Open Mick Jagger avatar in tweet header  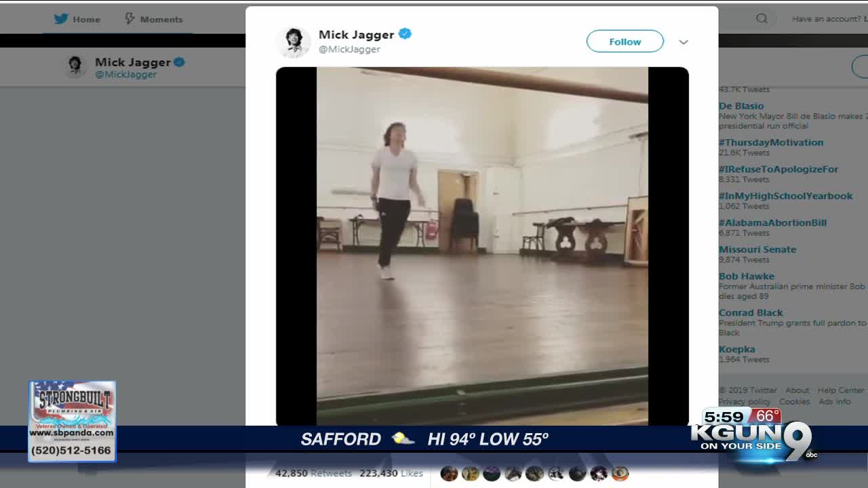pyautogui.click(x=294, y=41)
